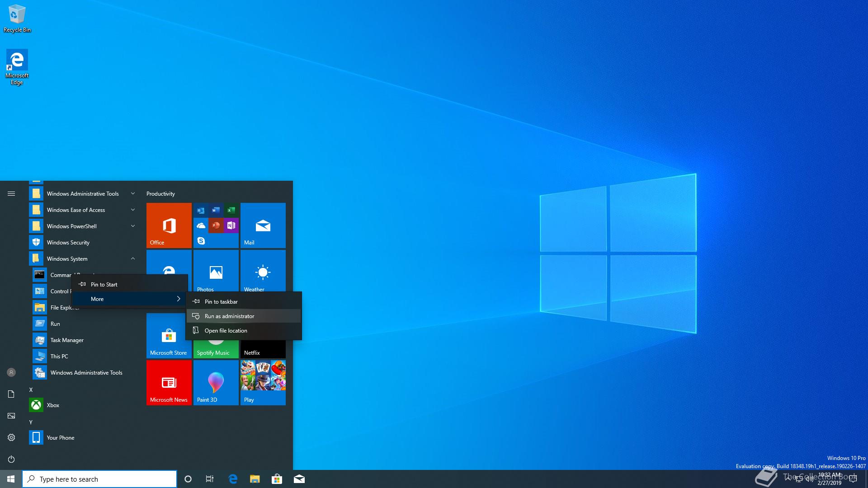Select Open file location

226,331
